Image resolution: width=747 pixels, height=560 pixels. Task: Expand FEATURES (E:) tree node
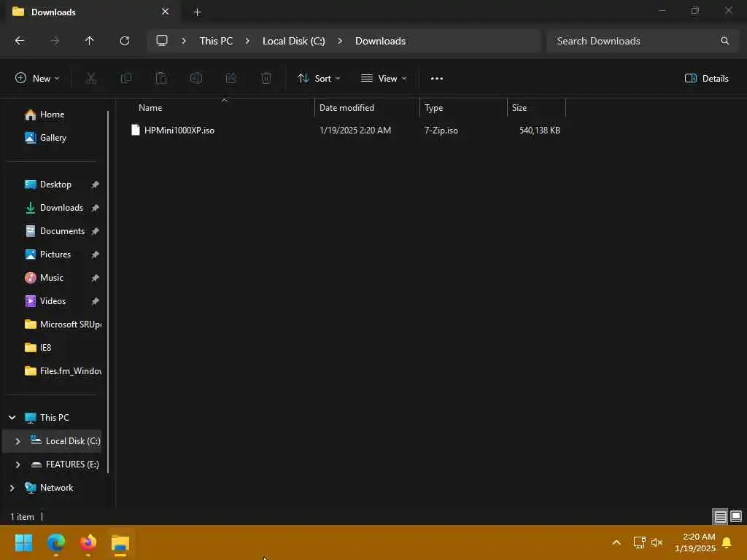(18, 464)
